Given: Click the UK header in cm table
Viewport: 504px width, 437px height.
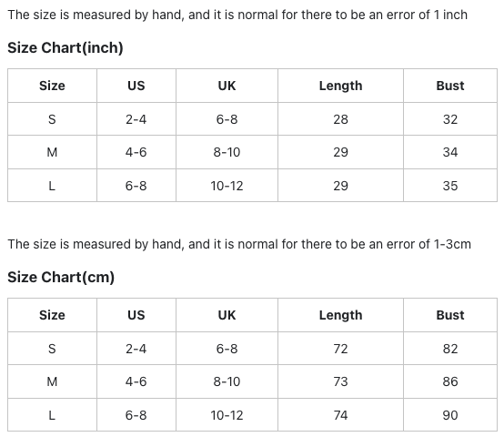Looking at the screenshot, I should [x=227, y=315].
